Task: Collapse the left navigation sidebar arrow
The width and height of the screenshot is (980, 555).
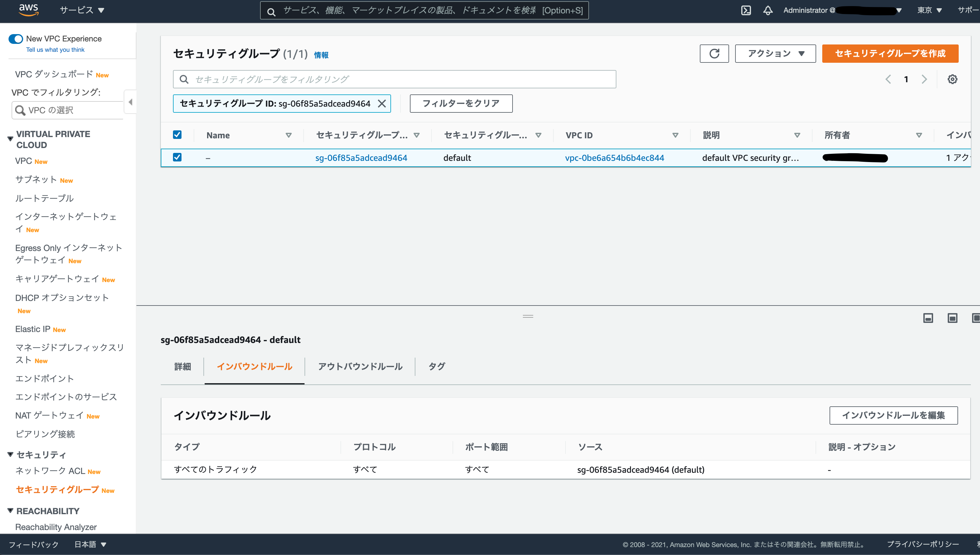Action: pos(130,102)
